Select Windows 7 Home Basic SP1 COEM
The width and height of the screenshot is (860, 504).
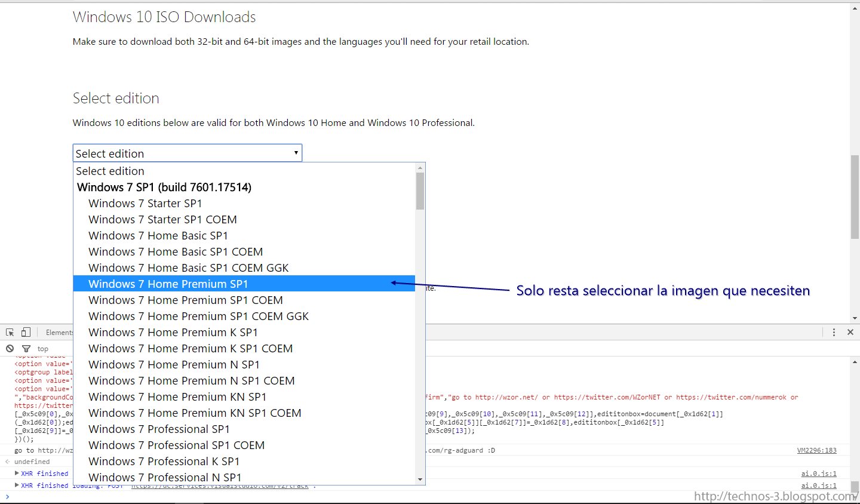[244, 251]
